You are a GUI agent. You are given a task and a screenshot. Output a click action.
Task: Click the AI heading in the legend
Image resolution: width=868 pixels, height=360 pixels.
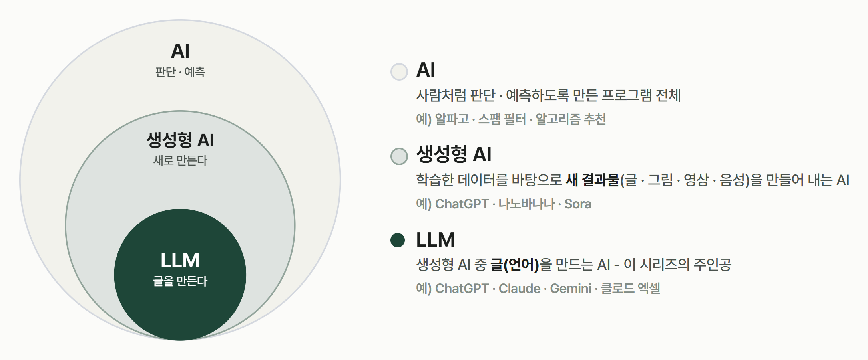click(x=426, y=70)
